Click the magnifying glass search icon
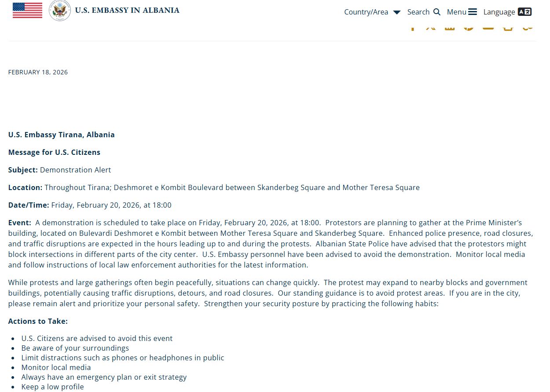Screen dimensions: 550x392 click(436, 12)
